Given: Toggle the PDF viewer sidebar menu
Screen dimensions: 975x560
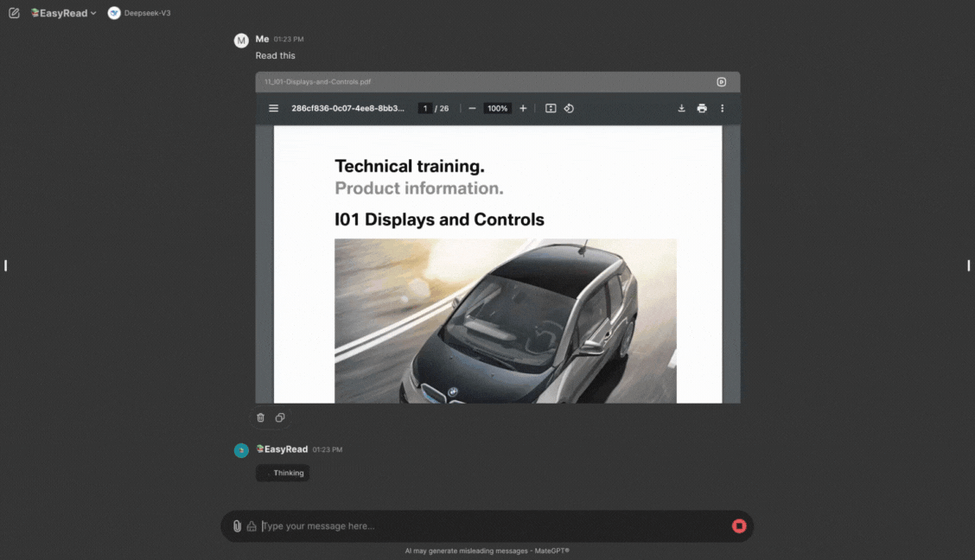Looking at the screenshot, I should click(x=274, y=108).
